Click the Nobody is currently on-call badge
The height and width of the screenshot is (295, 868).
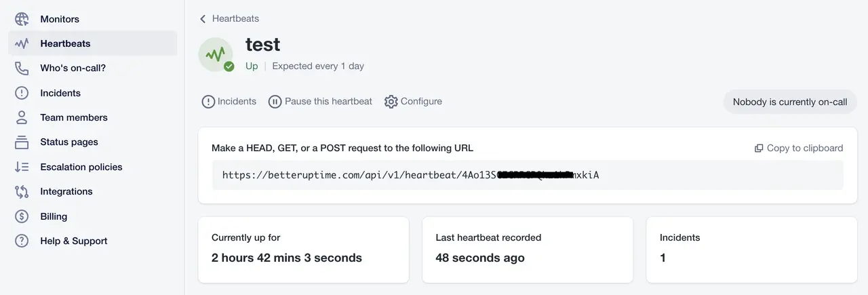790,102
